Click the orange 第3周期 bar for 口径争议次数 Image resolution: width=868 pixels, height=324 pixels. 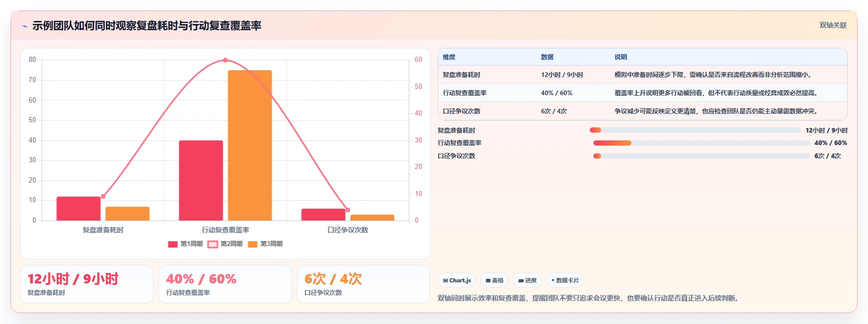click(x=372, y=217)
